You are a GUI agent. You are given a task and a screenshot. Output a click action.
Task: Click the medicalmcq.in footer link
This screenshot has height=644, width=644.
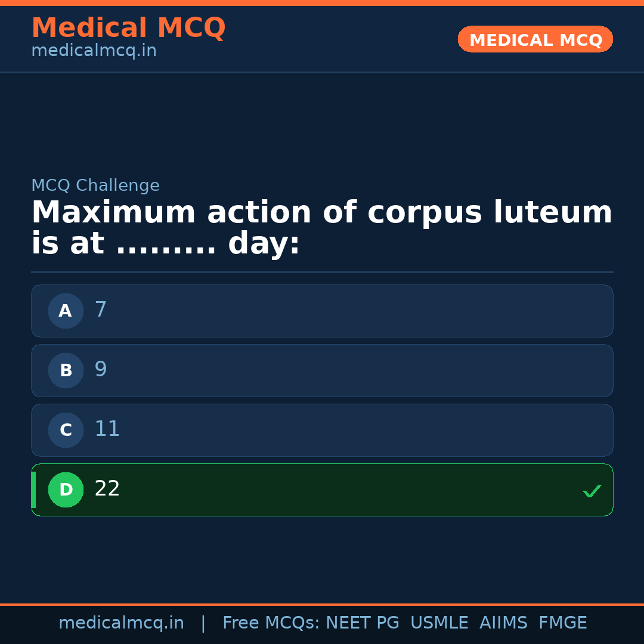[121, 622]
